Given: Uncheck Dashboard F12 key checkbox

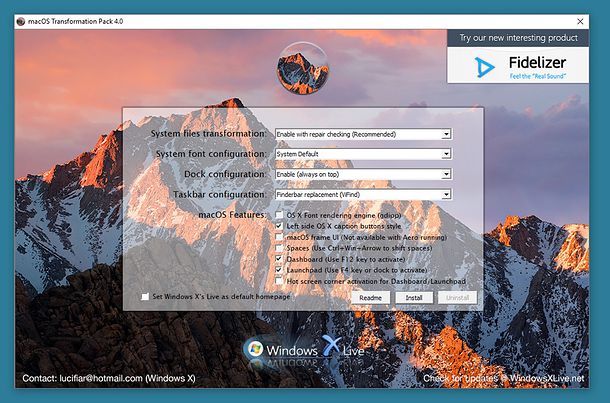Looking at the screenshot, I should 279,259.
